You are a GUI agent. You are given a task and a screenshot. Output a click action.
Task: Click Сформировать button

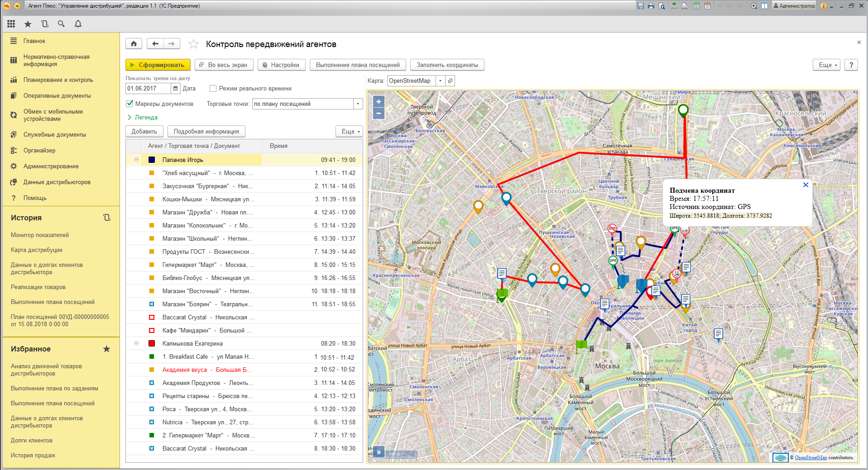pos(158,65)
